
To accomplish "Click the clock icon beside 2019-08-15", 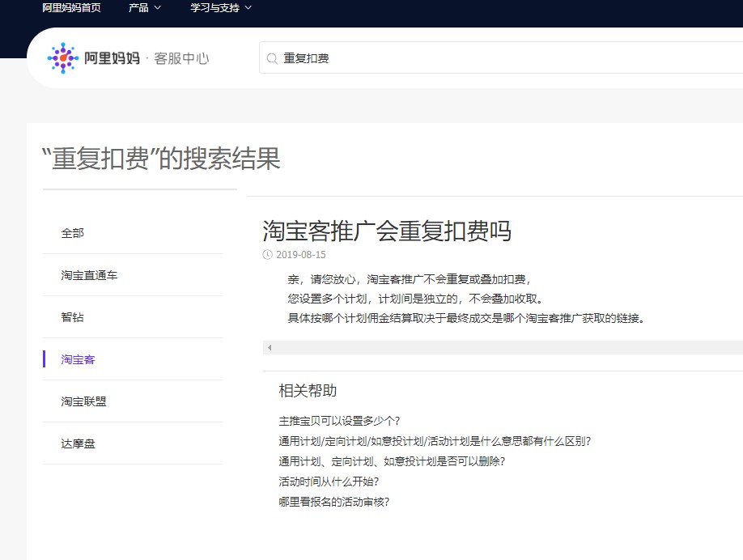I will (268, 254).
